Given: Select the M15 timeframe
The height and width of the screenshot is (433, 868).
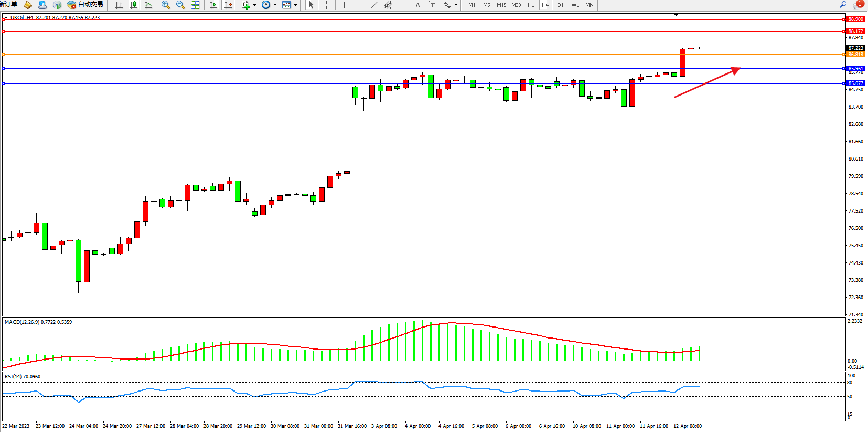Looking at the screenshot, I should pyautogui.click(x=501, y=5).
